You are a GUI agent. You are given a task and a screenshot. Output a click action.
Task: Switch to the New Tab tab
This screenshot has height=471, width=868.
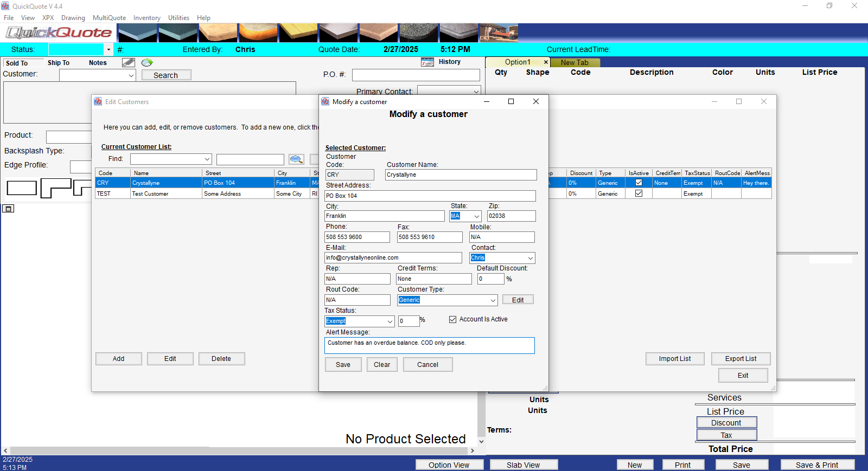tap(575, 63)
